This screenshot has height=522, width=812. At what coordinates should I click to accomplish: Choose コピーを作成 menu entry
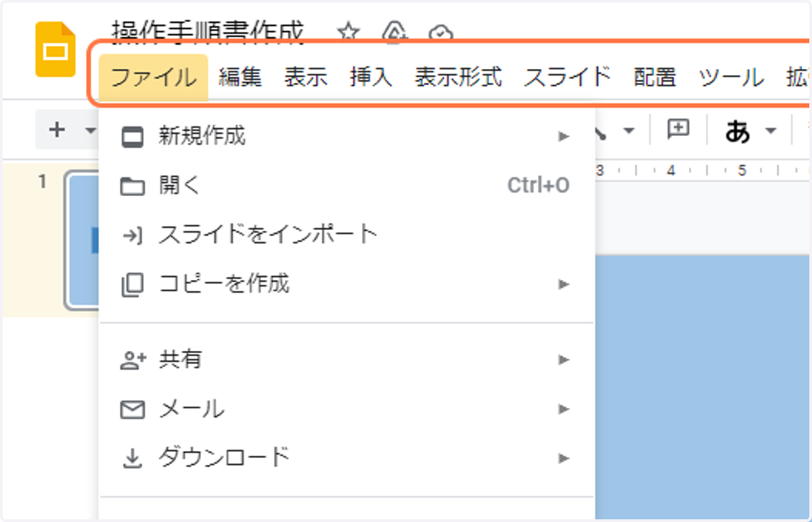[x=346, y=283]
